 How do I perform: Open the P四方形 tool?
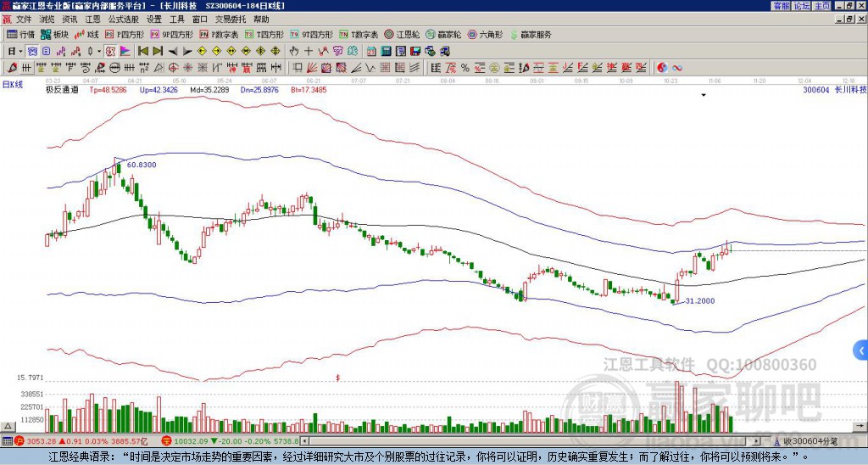point(125,34)
